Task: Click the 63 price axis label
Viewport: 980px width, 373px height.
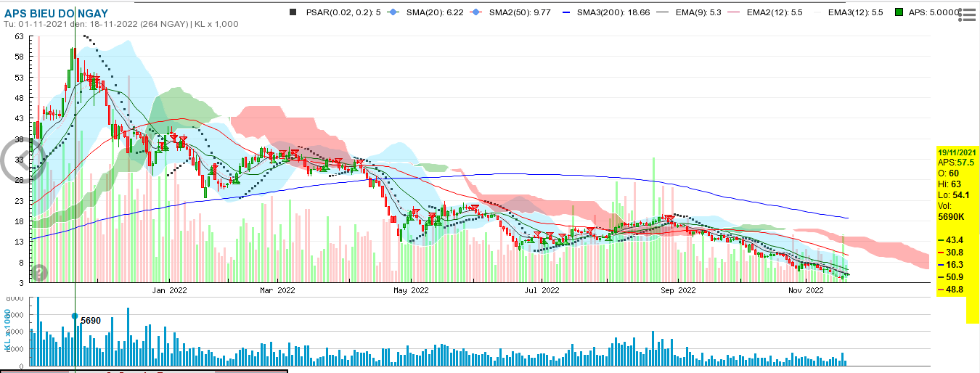Action: (18, 36)
